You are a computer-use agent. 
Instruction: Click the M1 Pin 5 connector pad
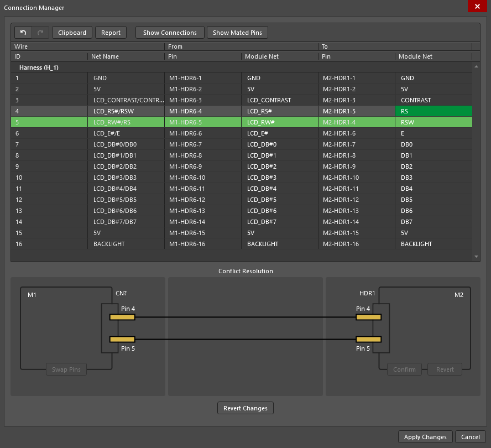click(122, 339)
